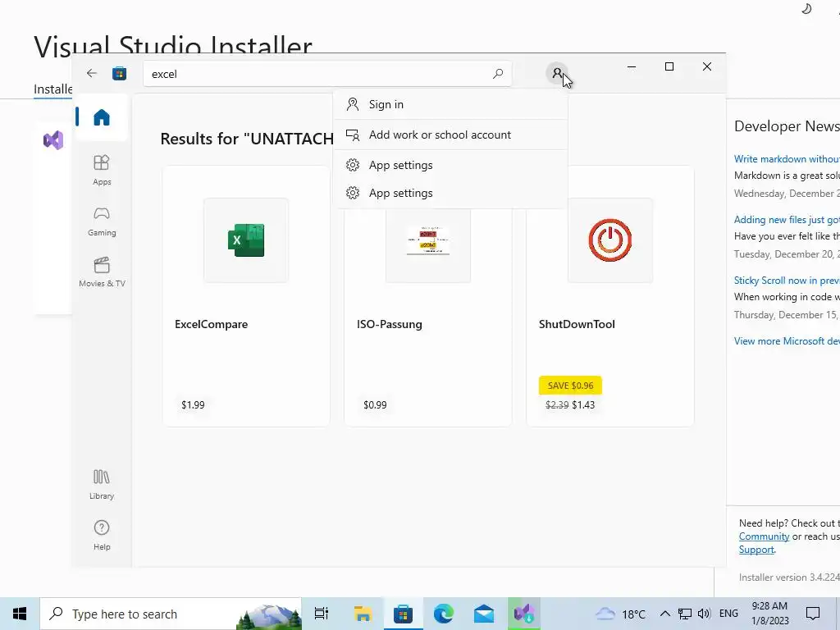Screen dimensions: 840x630
Task: Choose Add work or school account
Action: click(450, 135)
